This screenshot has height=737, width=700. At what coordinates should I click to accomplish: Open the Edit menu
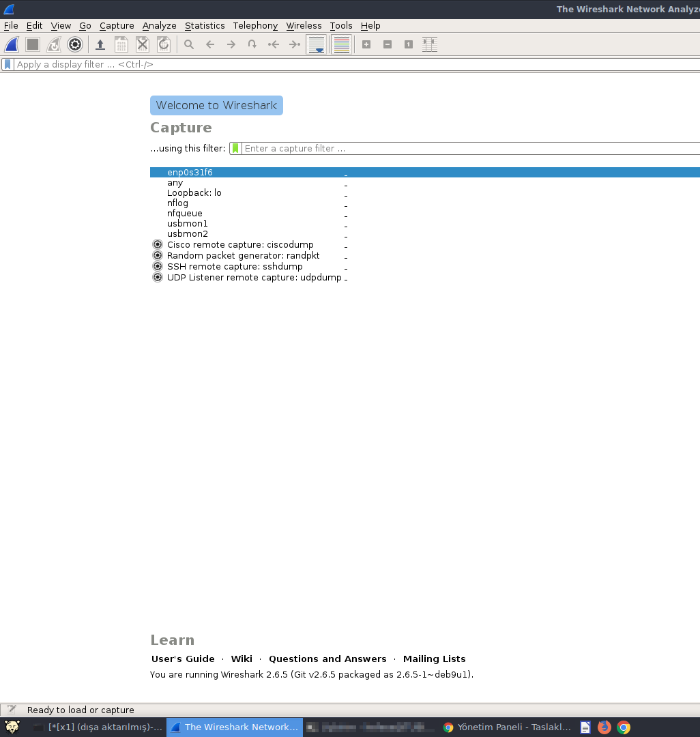(x=34, y=26)
